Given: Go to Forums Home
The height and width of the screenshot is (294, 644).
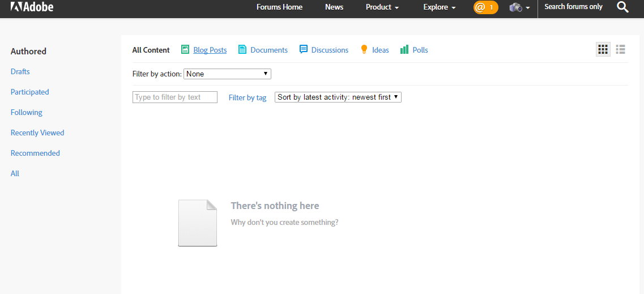Looking at the screenshot, I should point(280,7).
